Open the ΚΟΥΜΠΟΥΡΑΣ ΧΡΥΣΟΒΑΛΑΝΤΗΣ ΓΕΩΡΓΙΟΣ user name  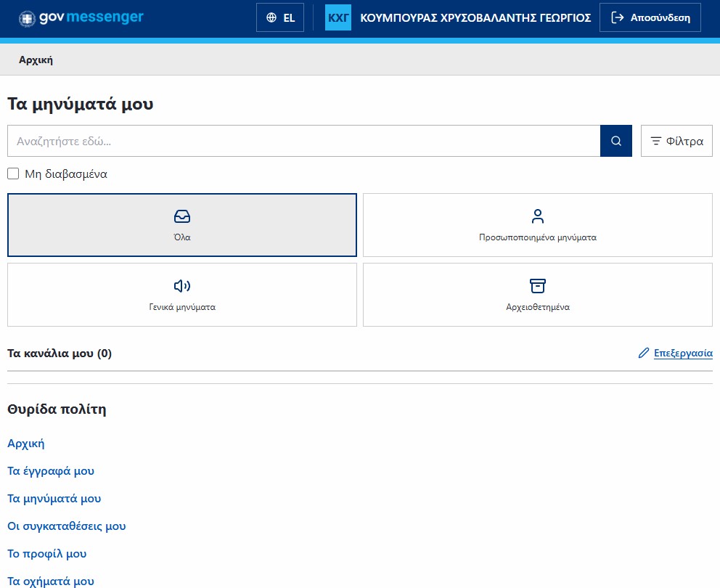pos(475,18)
